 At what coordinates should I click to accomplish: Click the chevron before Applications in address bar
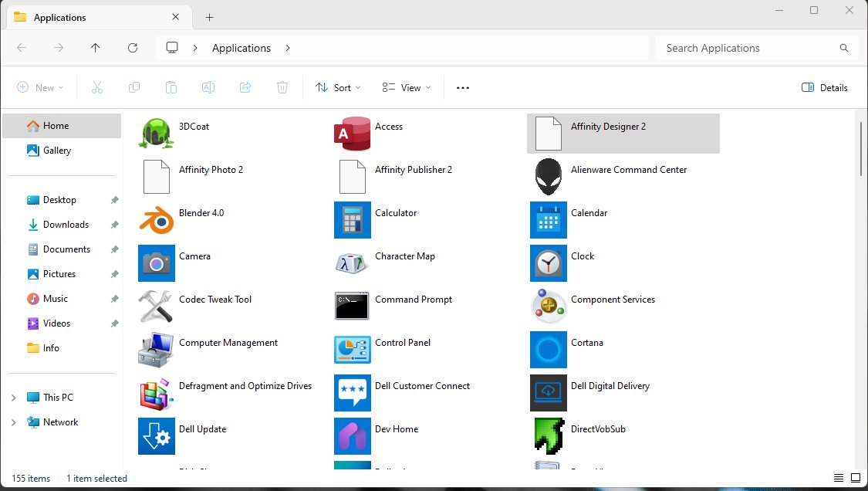tap(195, 48)
